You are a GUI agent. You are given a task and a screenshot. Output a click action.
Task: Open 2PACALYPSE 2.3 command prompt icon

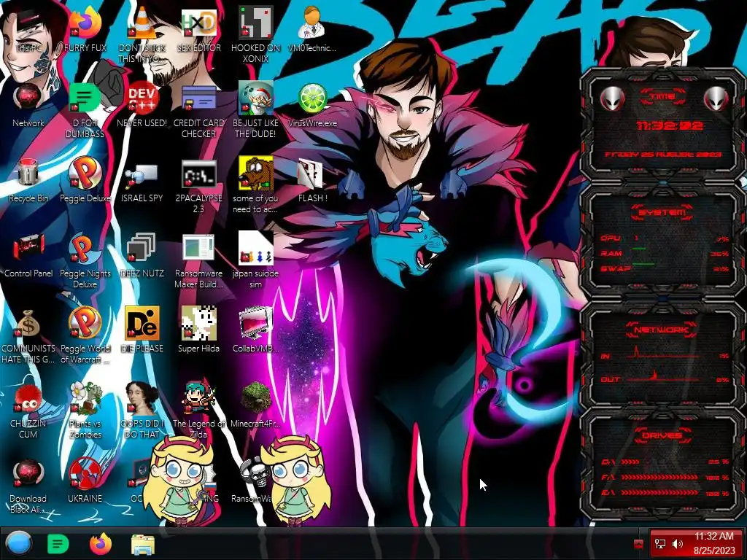tap(198, 186)
